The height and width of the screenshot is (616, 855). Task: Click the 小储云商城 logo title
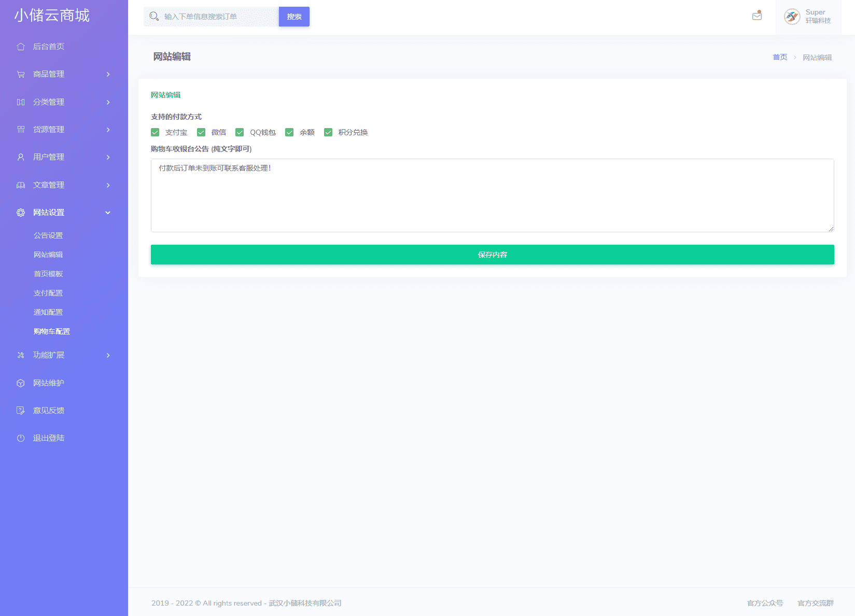[x=52, y=16]
